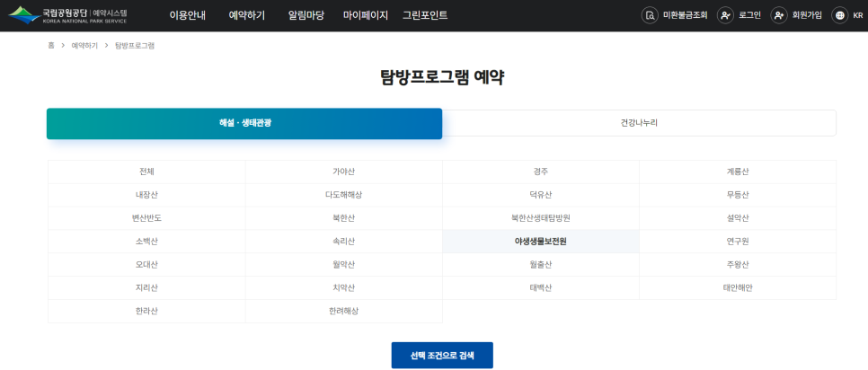
Task: Select the 오대산 park option
Action: point(146,265)
